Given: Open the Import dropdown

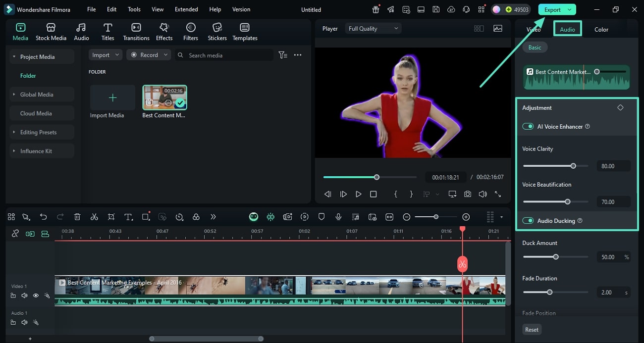Looking at the screenshot, I should coord(105,55).
